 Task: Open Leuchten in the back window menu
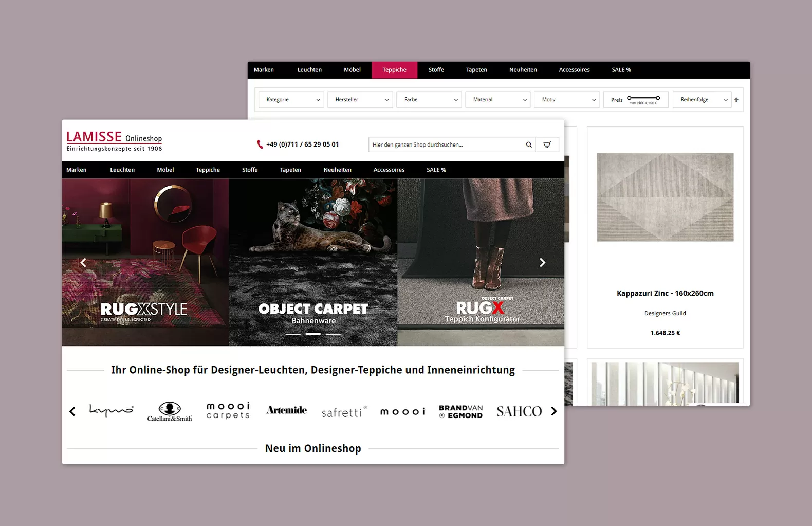pyautogui.click(x=309, y=70)
